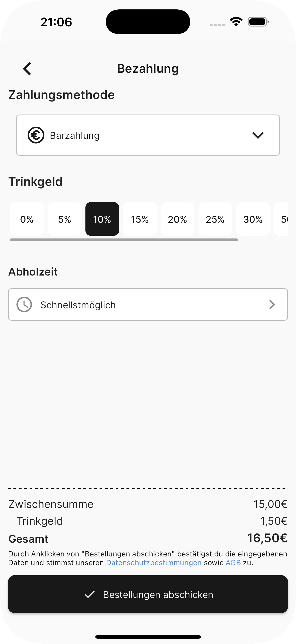Tap the battery indicator icon
The width and height of the screenshot is (296, 644).
(258, 22)
